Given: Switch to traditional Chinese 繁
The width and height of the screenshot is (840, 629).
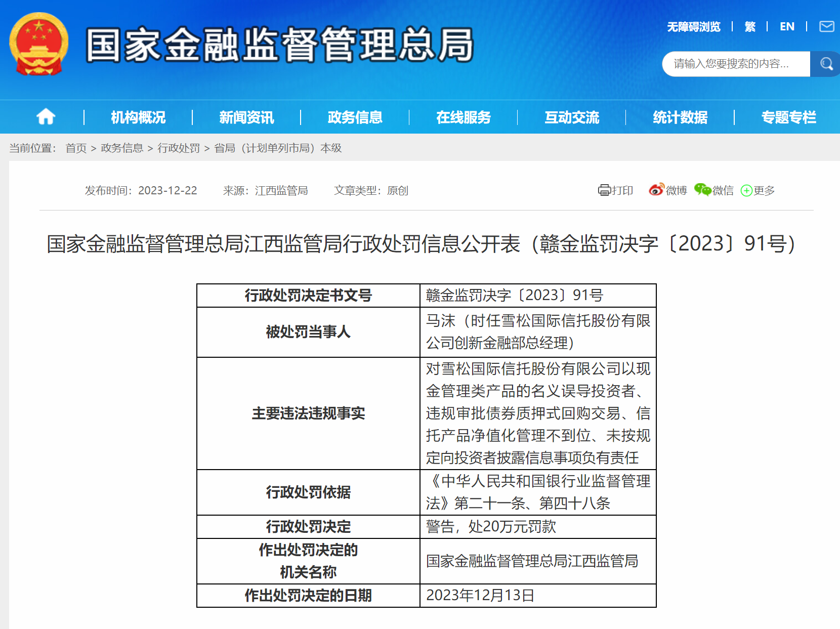Looking at the screenshot, I should coord(750,27).
